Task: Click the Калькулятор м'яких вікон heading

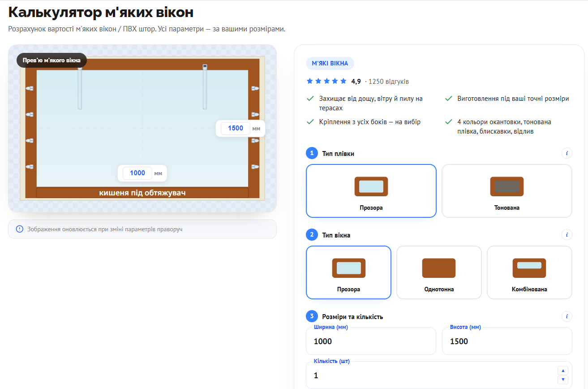Action: 101,12
